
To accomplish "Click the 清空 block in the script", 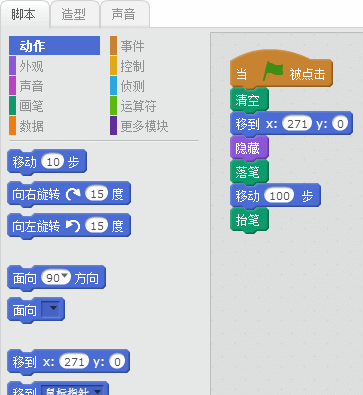I will [249, 100].
